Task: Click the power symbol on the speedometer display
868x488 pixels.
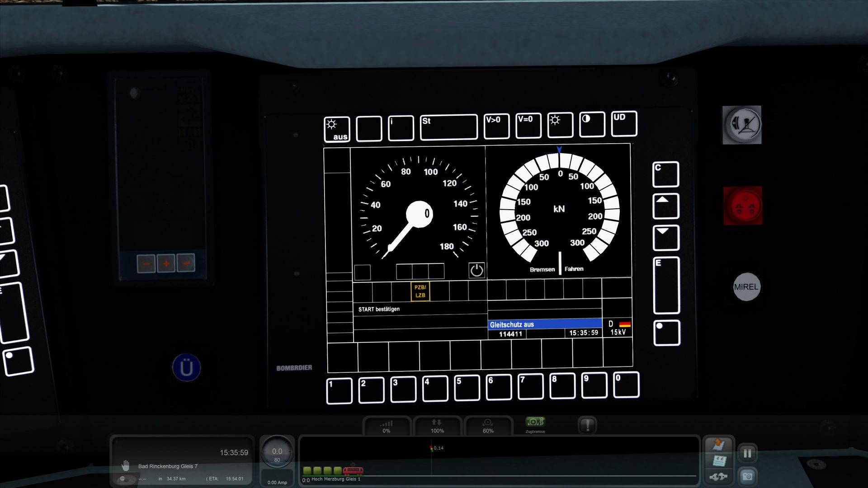Action: click(476, 270)
